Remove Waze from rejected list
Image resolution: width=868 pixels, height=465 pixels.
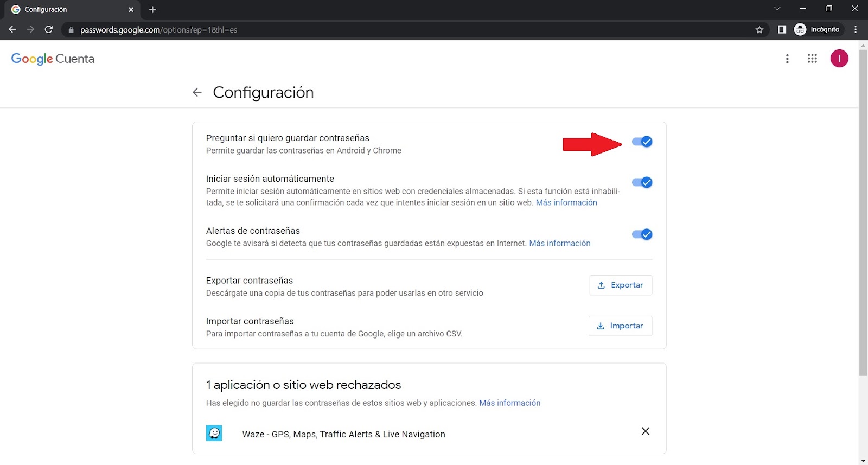coord(646,431)
